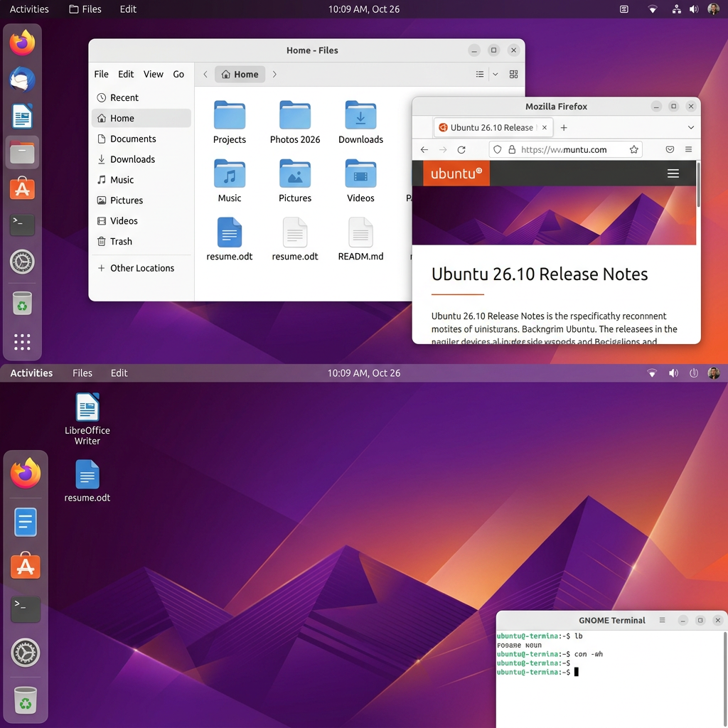Select the Downloads folder icon in file grid
Viewport: 728px width, 728px height.
point(360,114)
